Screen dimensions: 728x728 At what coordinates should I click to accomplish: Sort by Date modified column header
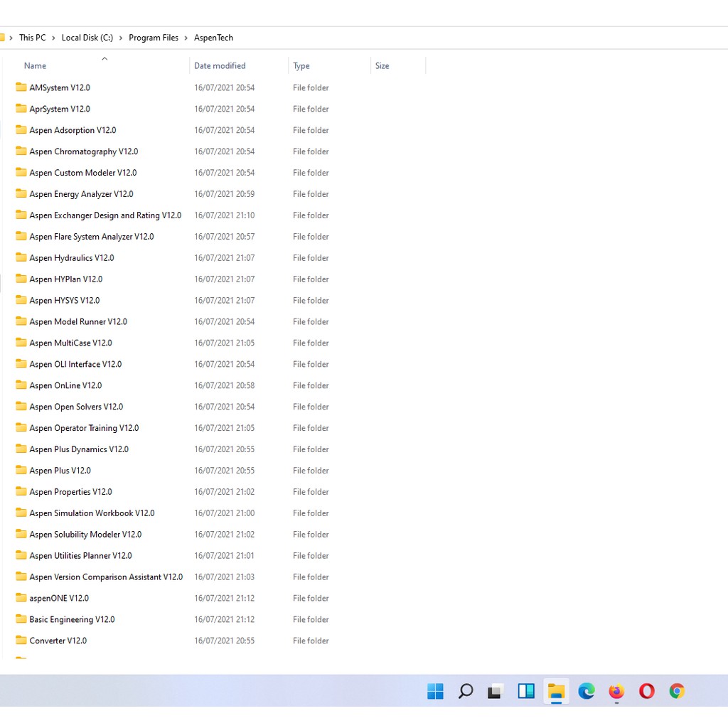(220, 66)
